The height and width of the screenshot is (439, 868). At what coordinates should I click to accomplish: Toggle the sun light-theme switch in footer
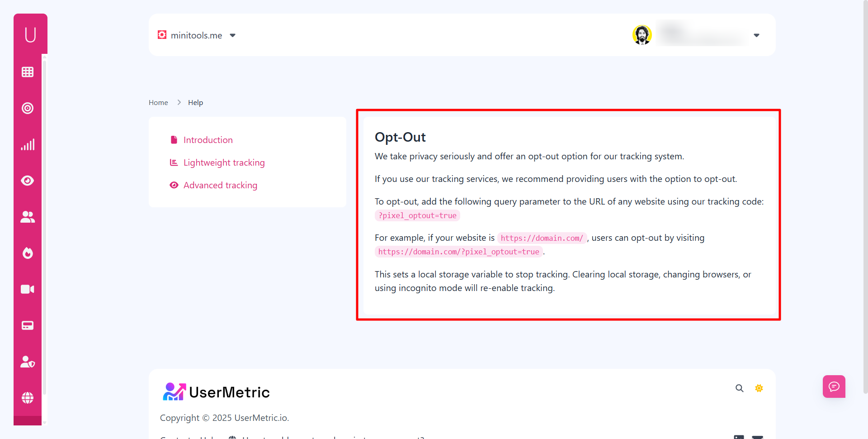(x=759, y=388)
